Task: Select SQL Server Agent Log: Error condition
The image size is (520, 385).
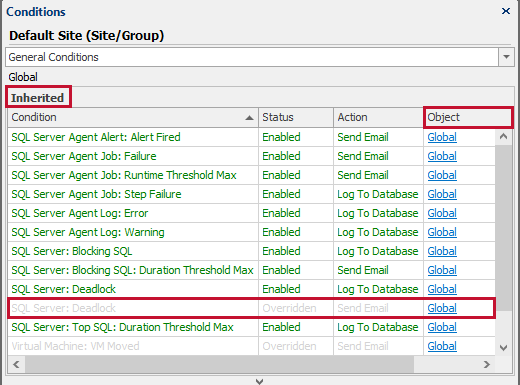Action: pos(80,213)
